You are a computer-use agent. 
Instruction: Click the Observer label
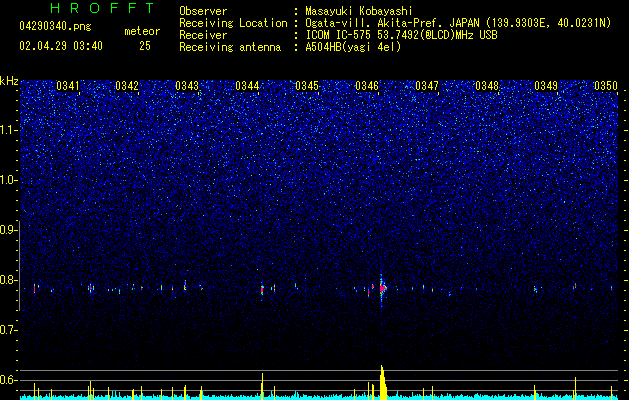click(x=203, y=11)
